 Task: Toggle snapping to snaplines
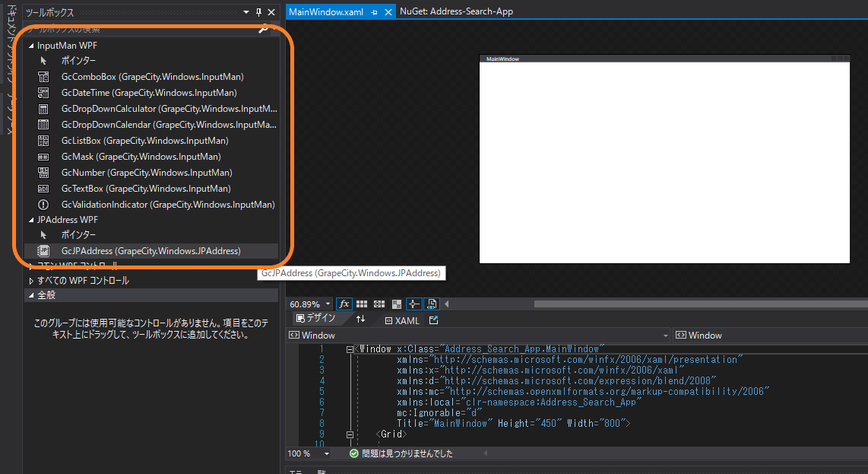point(413,304)
